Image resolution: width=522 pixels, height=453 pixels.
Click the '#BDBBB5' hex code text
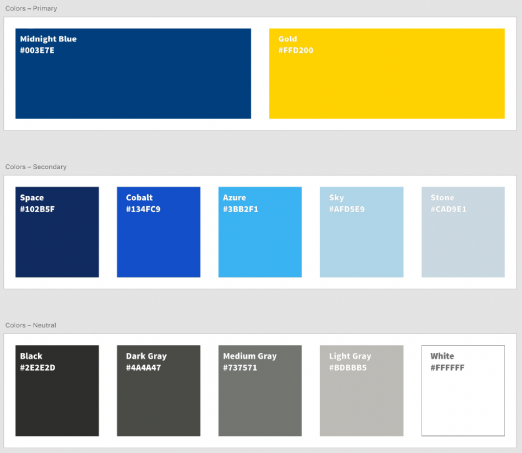348,368
